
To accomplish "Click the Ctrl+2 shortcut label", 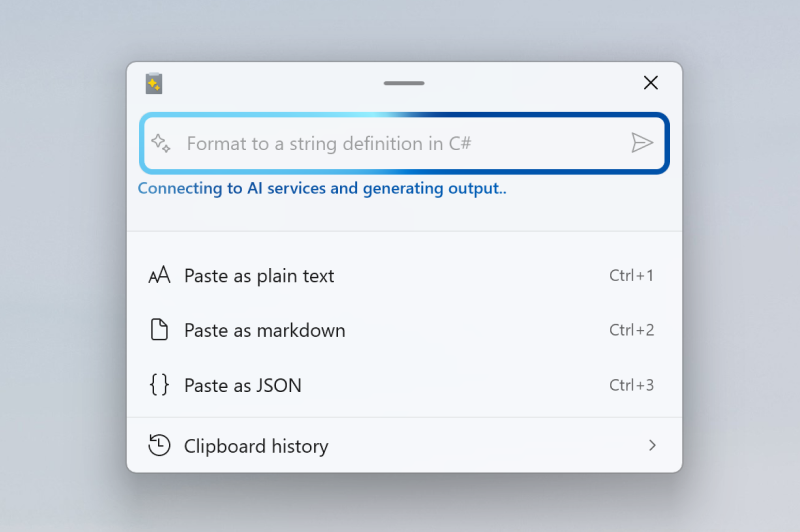I will click(631, 330).
